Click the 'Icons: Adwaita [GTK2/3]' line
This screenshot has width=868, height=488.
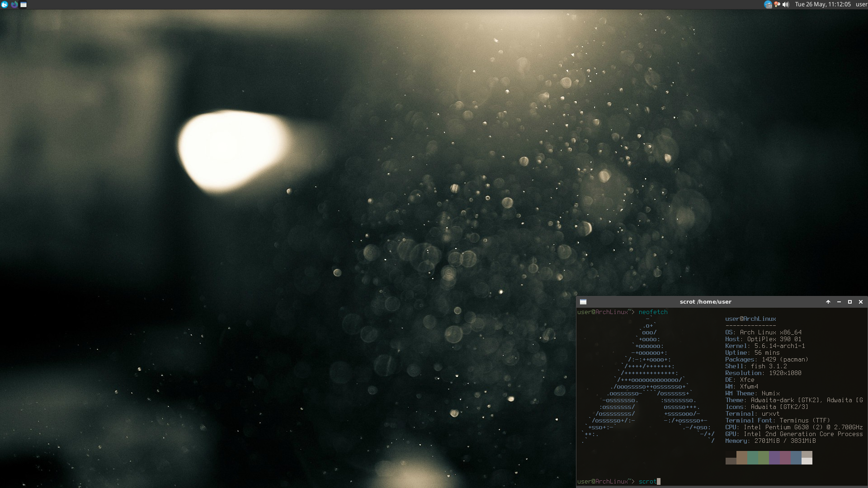coord(767,407)
